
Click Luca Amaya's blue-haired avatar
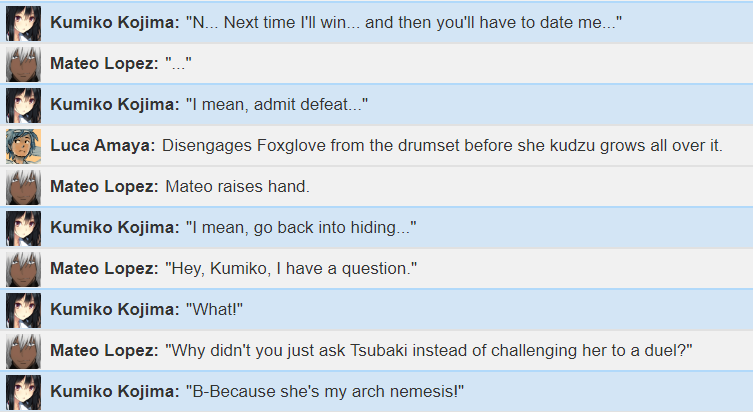coord(24,146)
